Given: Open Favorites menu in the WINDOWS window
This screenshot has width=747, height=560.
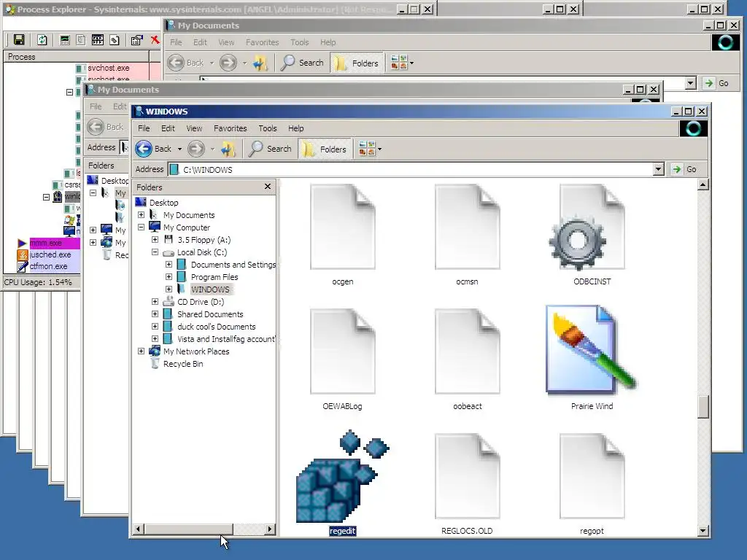Looking at the screenshot, I should (230, 128).
